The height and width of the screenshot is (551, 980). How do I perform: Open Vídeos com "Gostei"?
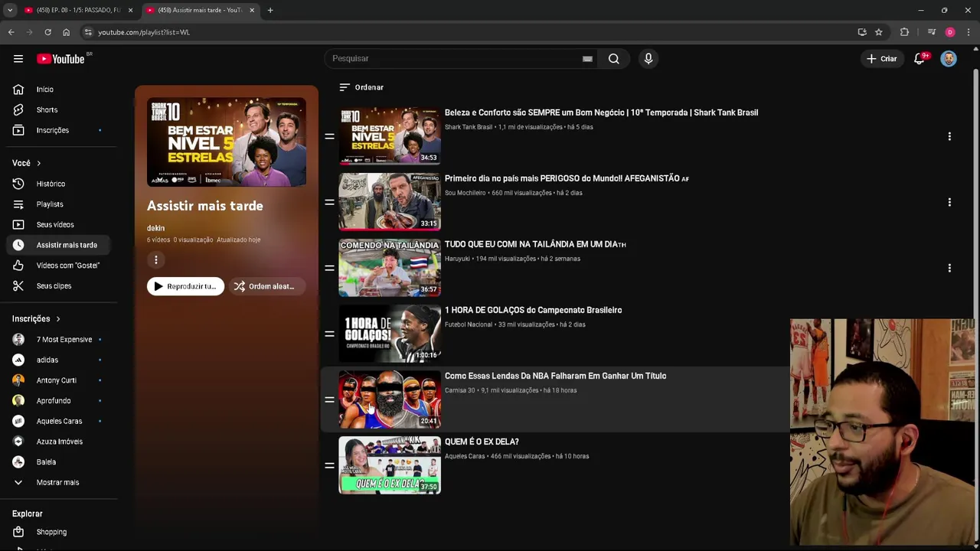(58, 266)
